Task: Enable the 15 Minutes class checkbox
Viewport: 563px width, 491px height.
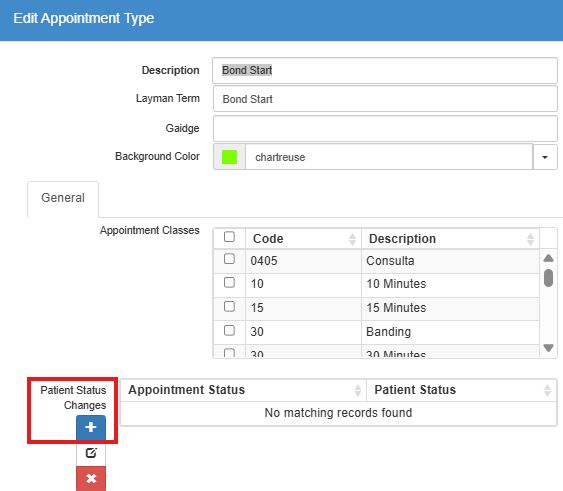Action: (229, 307)
